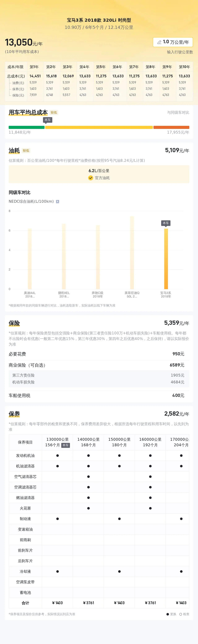Select the 第1年 column header
Image resolution: width=198 pixels, height=644 pixels.
(x=34, y=67)
